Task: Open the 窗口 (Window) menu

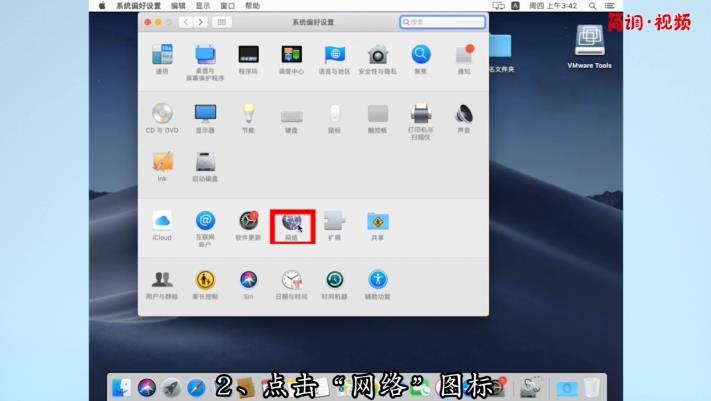Action: (228, 6)
